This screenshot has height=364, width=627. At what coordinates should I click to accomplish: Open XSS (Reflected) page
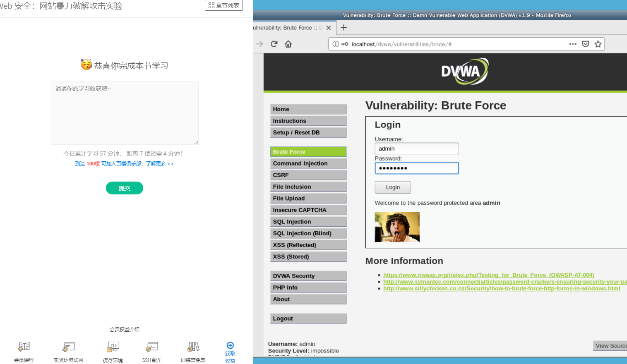[x=308, y=245]
